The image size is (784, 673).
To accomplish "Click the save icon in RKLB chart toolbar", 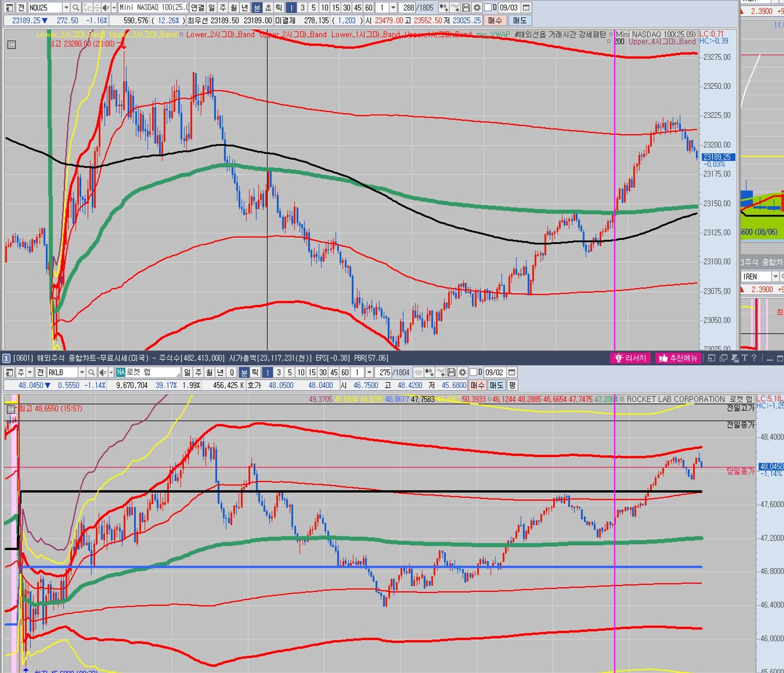I will coord(451,372).
